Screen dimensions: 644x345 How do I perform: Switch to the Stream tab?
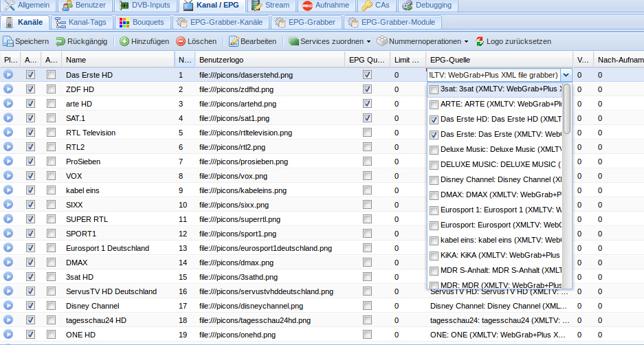click(271, 5)
